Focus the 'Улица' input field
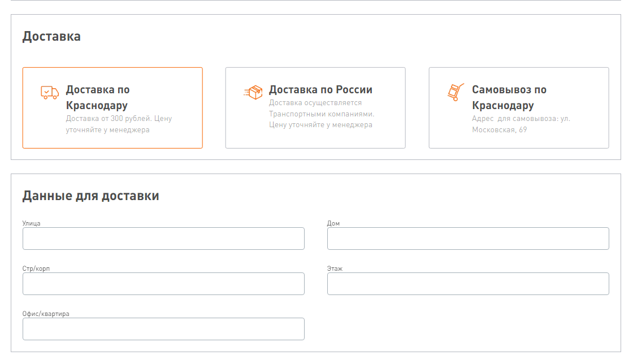633x364 pixels. point(163,239)
